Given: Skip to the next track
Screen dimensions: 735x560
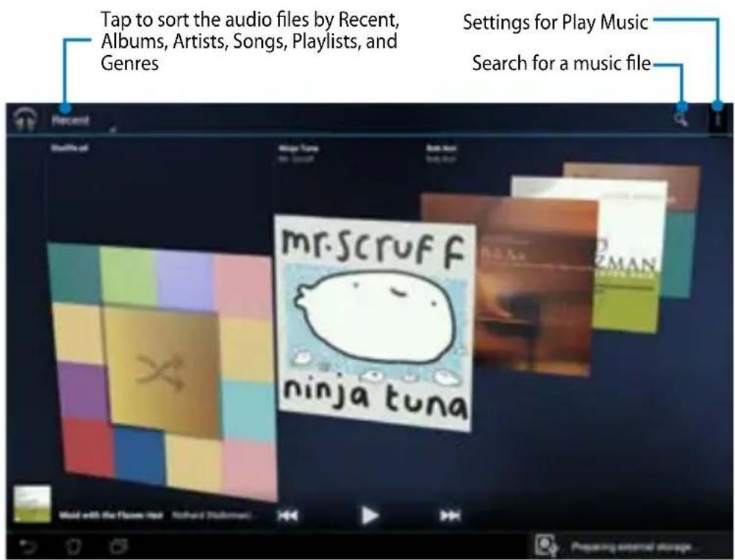Looking at the screenshot, I should pos(450,515).
